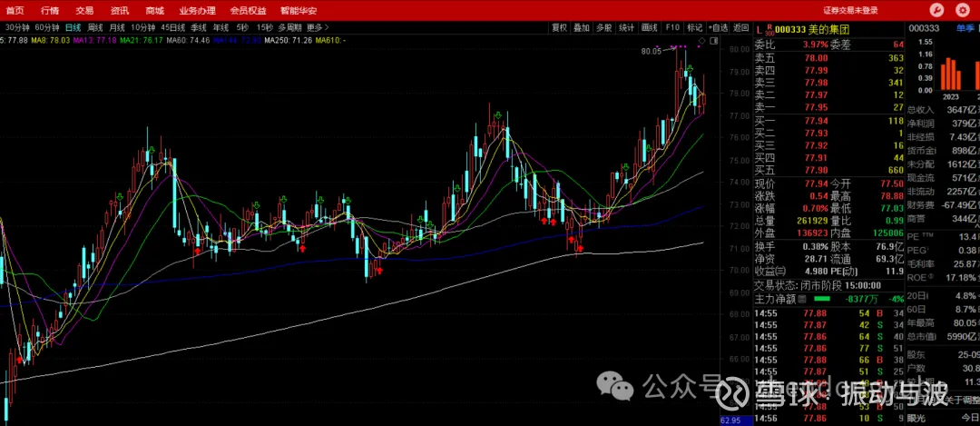Click the 80.05 high price label
The width and height of the screenshot is (980, 426).
point(651,51)
